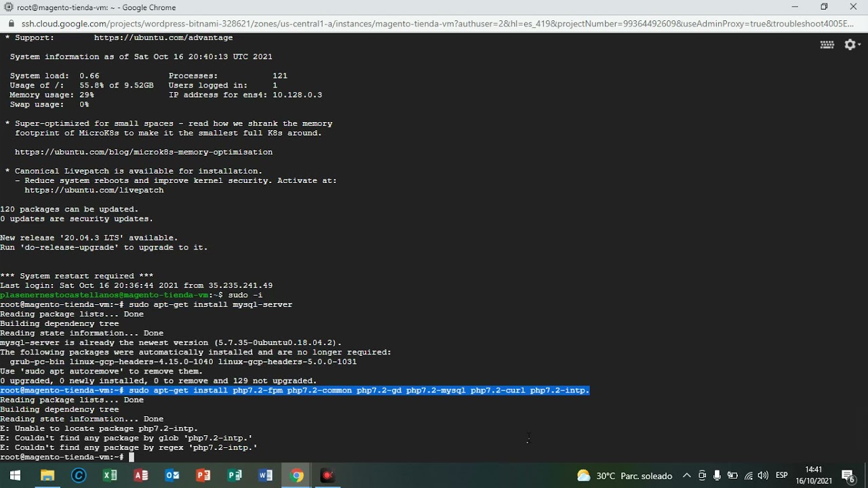The image size is (868, 488).
Task: Open PowerPoint from the taskbar
Action: pyautogui.click(x=203, y=476)
